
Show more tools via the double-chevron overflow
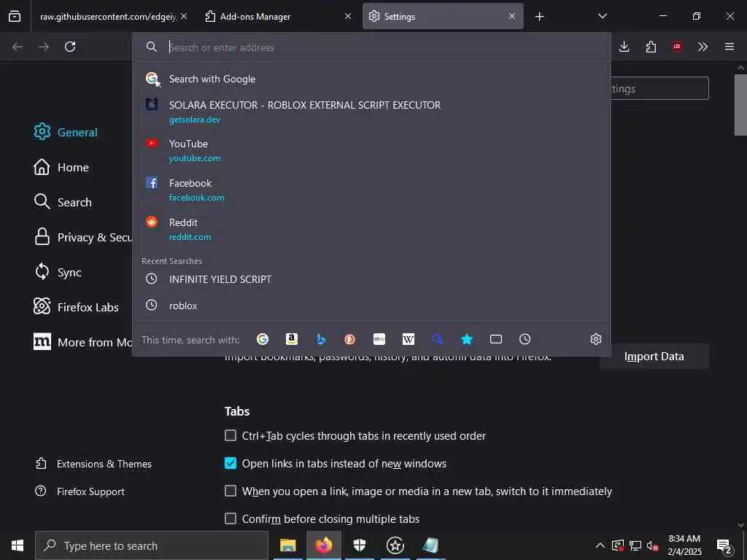[x=703, y=47]
